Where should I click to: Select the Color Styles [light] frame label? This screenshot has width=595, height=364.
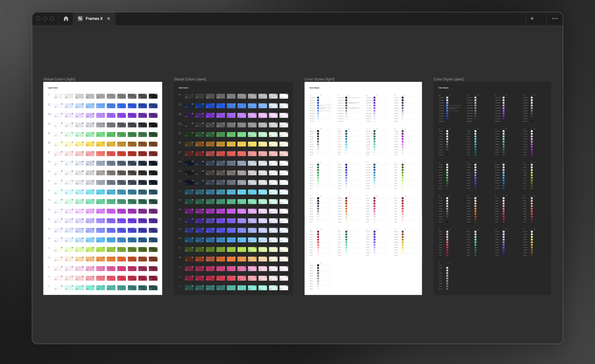319,79
